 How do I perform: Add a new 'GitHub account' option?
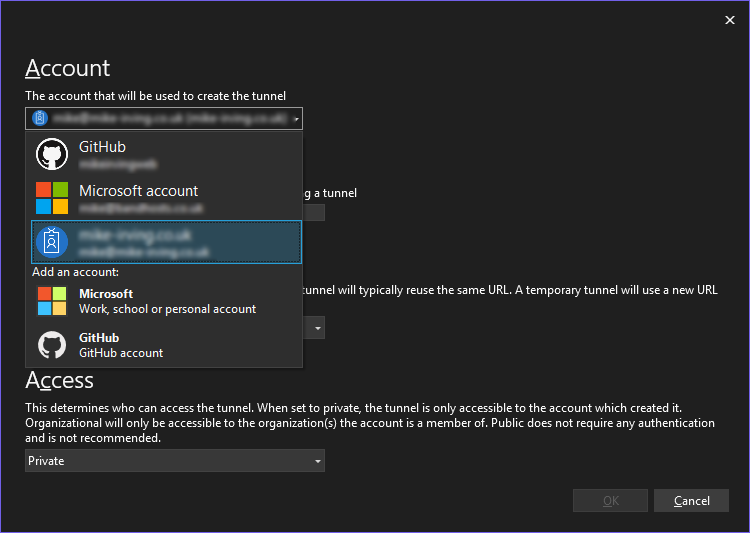coord(120,345)
